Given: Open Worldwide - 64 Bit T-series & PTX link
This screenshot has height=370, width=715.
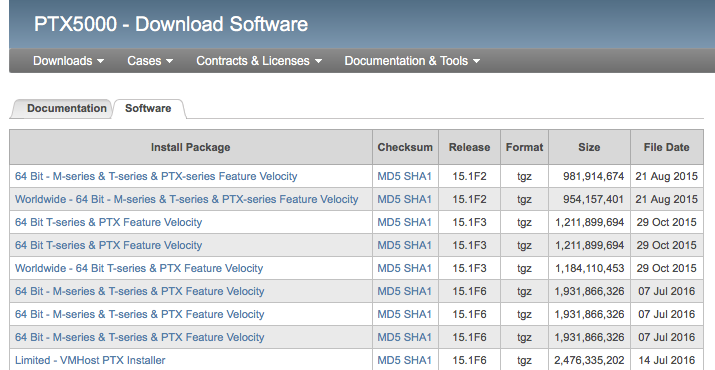Looking at the screenshot, I should click(x=139, y=268).
